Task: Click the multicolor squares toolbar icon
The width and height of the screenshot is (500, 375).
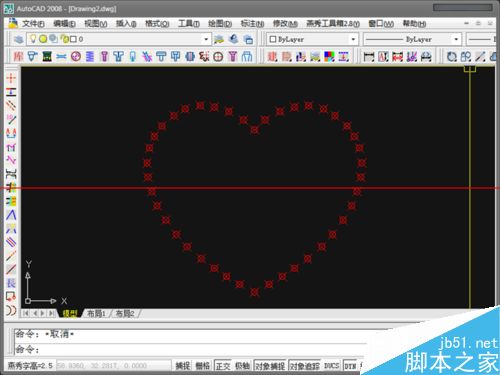Action: click(329, 56)
